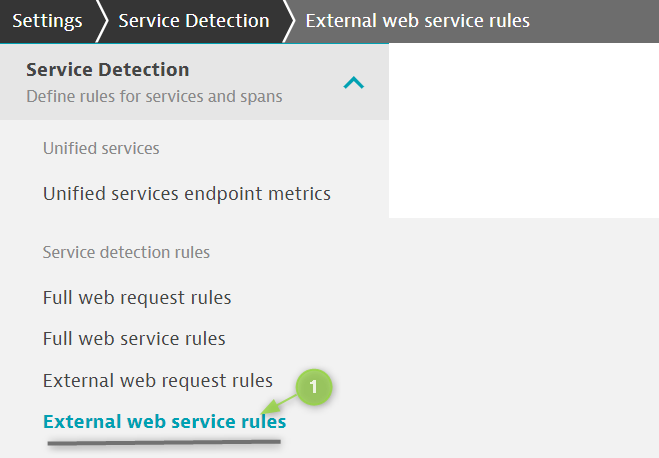
Task: Click the green numbered badge 1
Action: coord(314,387)
